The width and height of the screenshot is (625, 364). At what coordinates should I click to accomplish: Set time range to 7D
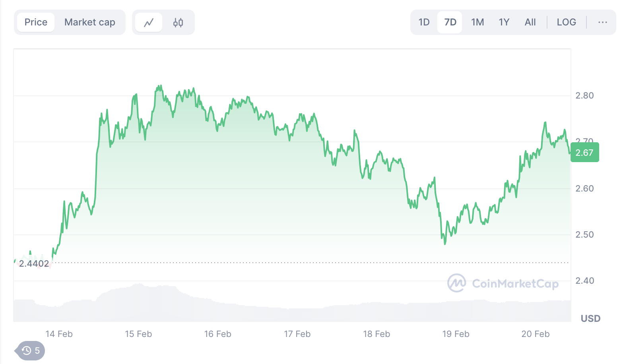(450, 22)
